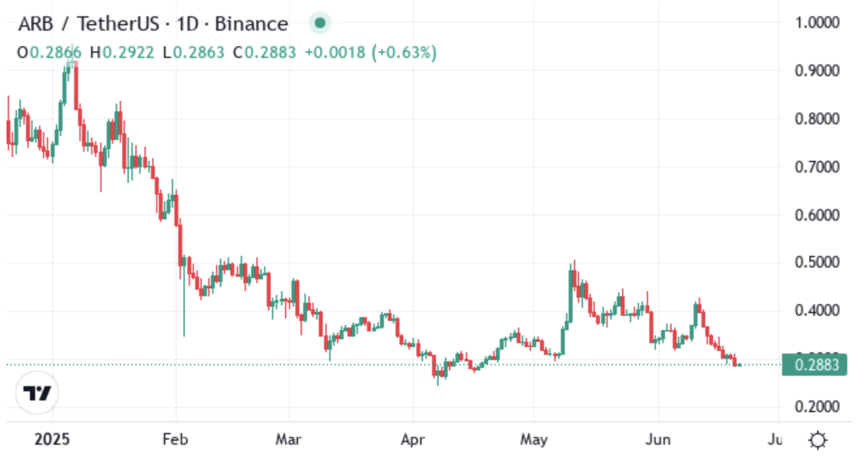Screen dimensions: 868x461
Task: Click the 1.0000 price axis label
Action: tap(817, 23)
